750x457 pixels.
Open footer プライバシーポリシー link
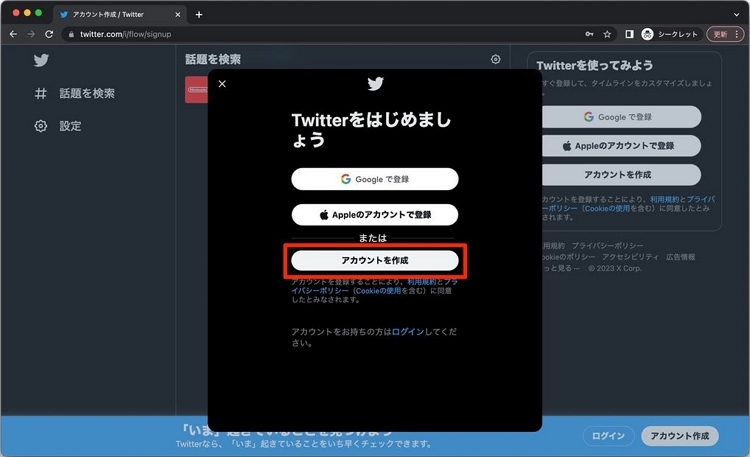[607, 245]
